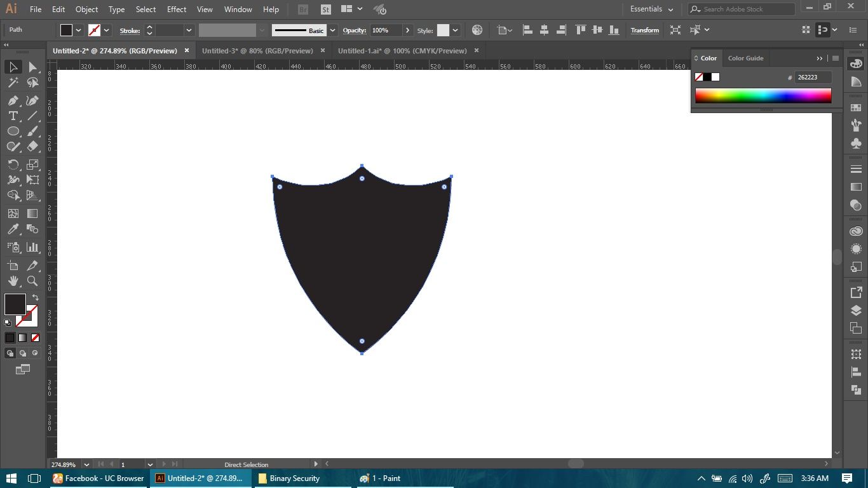Select the Scale tool
This screenshot has width=868, height=488.
pos(33,165)
